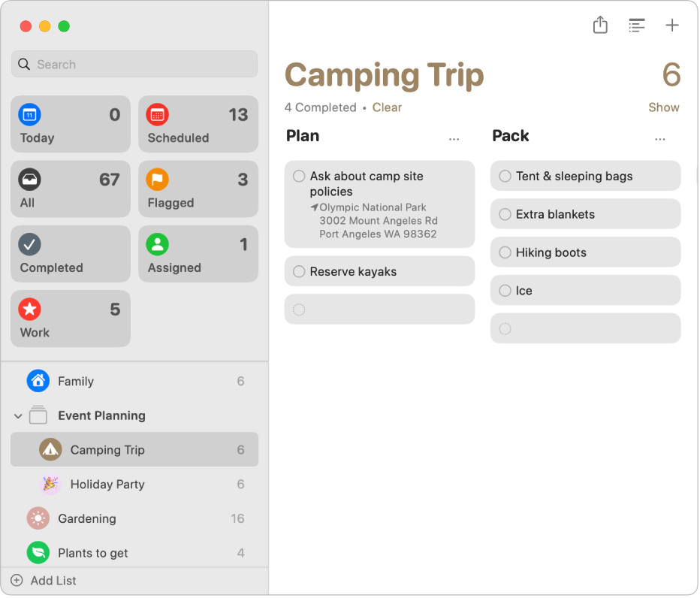
Task: Clear the completed reminders
Action: click(x=387, y=107)
